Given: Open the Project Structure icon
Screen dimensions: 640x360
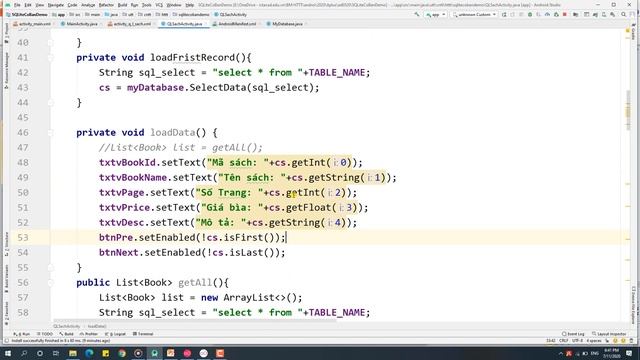Looking at the screenshot, I should 576,14.
